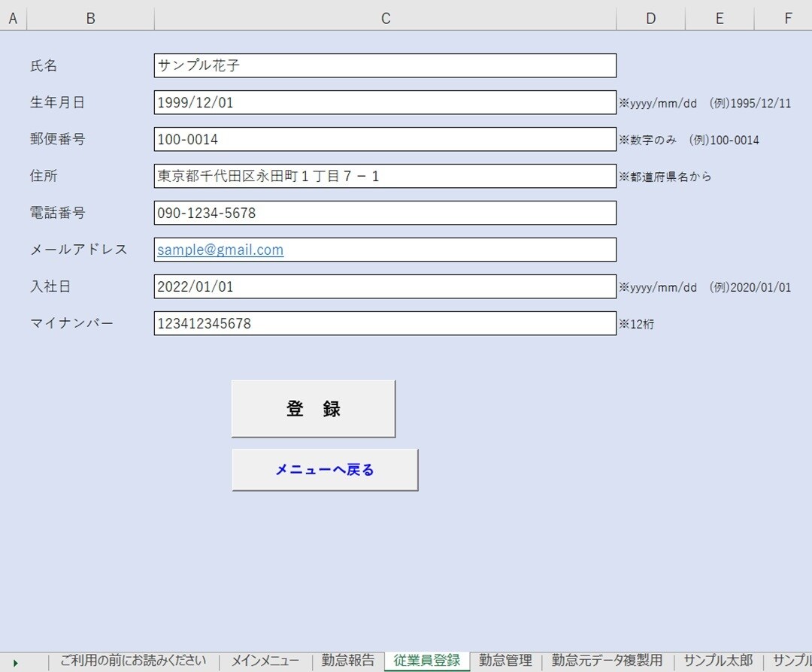Click the メニューへ戻る button
Image resolution: width=812 pixels, height=672 pixels.
click(x=325, y=470)
